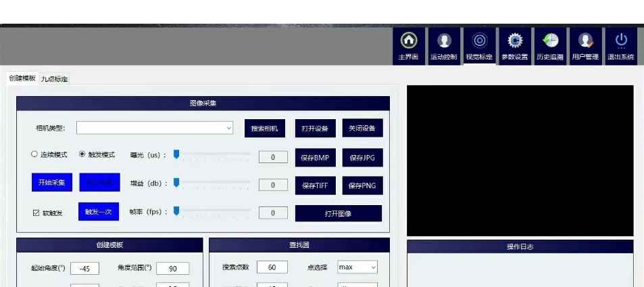Click the 关闭设备 button
644x287 pixels.
(362, 128)
